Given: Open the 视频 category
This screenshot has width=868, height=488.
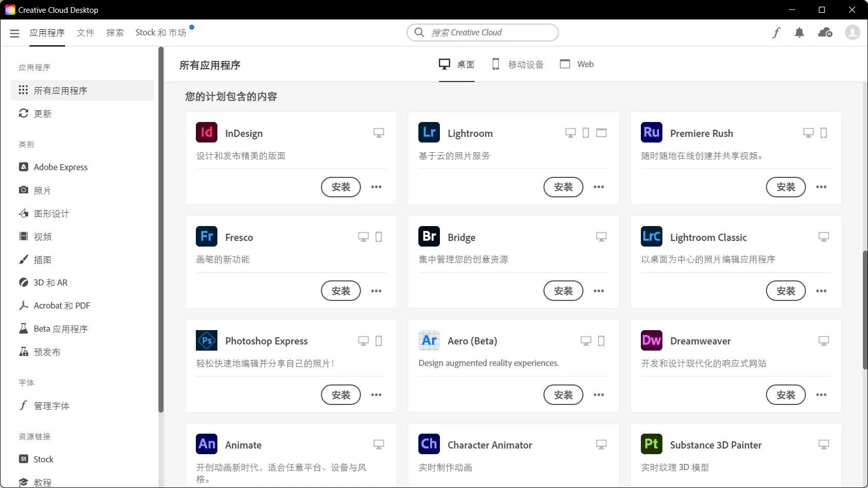Looking at the screenshot, I should (x=82, y=236).
